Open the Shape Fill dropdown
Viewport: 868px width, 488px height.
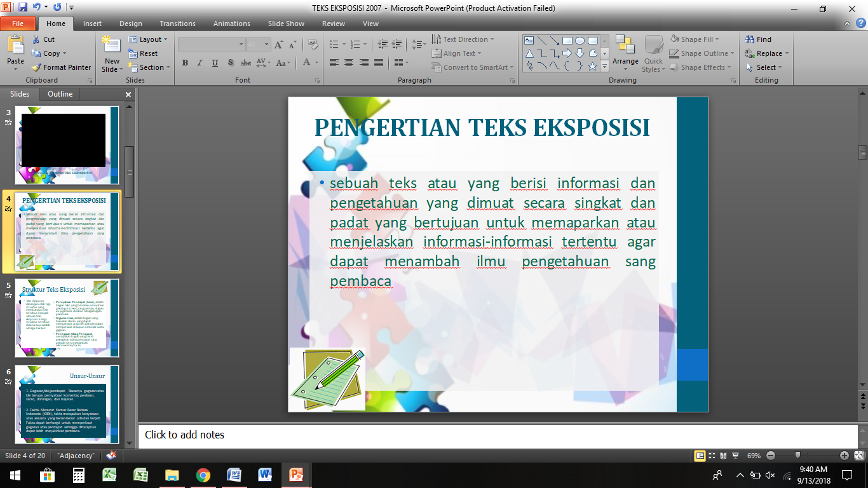point(695,39)
